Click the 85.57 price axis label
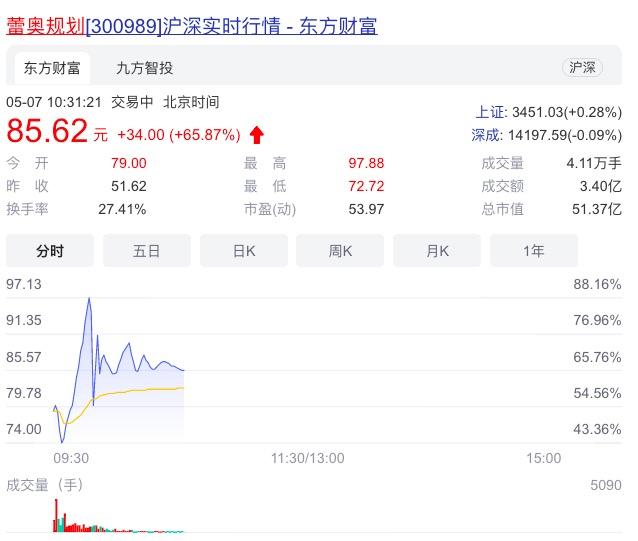Screen dimensions: 638x541 [24, 357]
